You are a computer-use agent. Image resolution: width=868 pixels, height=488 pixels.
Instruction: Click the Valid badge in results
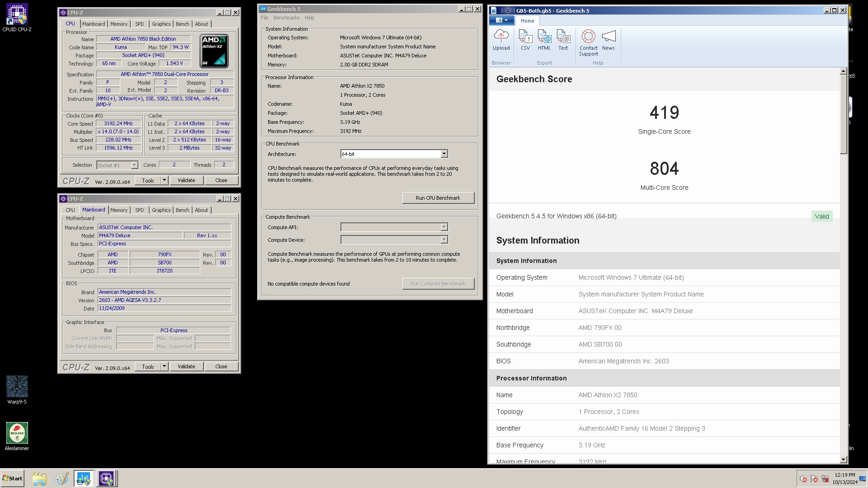point(821,216)
